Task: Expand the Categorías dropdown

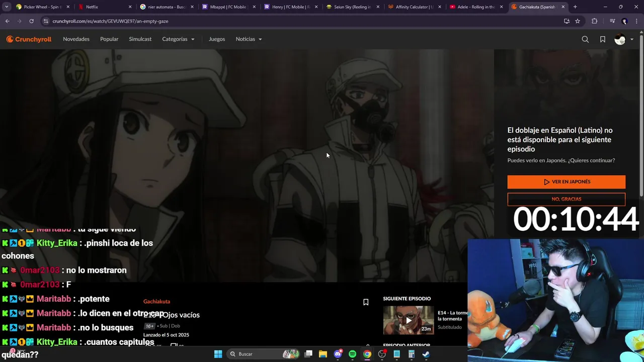Action: (178, 39)
